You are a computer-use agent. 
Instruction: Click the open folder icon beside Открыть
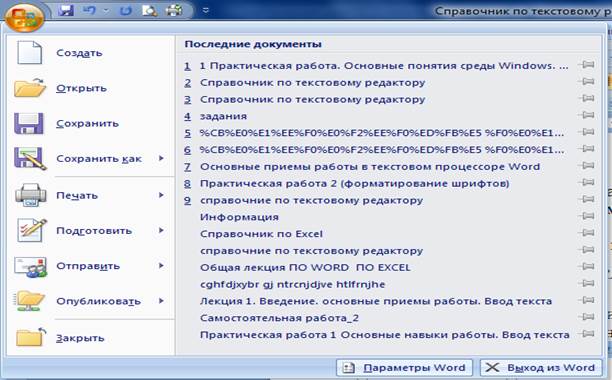coord(30,87)
